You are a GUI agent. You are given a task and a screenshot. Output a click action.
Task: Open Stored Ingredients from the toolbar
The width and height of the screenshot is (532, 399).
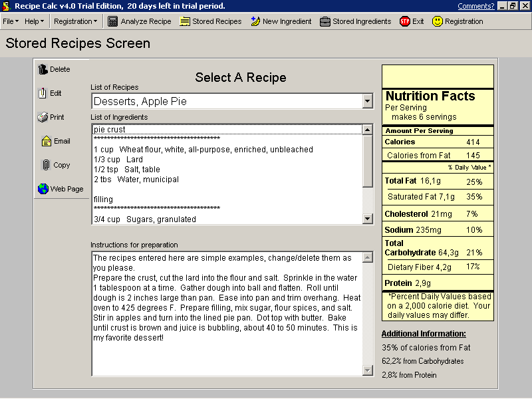[325, 21]
